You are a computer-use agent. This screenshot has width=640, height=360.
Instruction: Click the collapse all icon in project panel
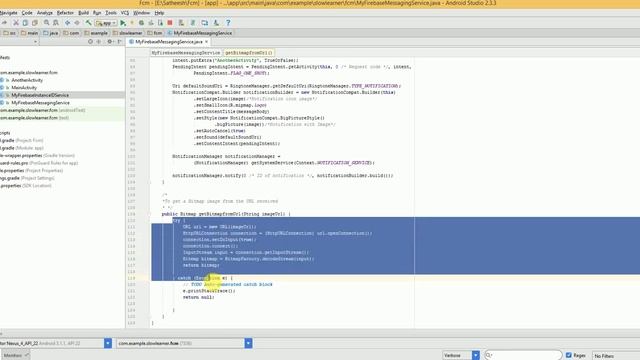point(99,42)
